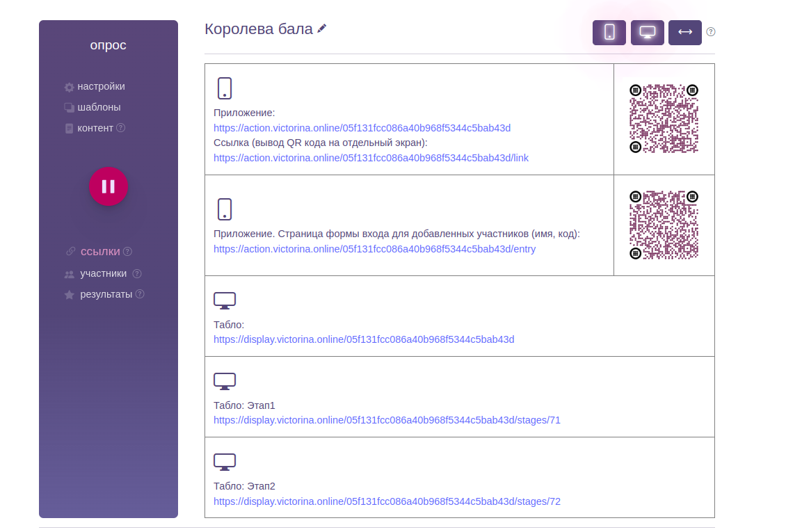
Task: Open Табло: Этап1 stages/71 link
Action: (387, 420)
